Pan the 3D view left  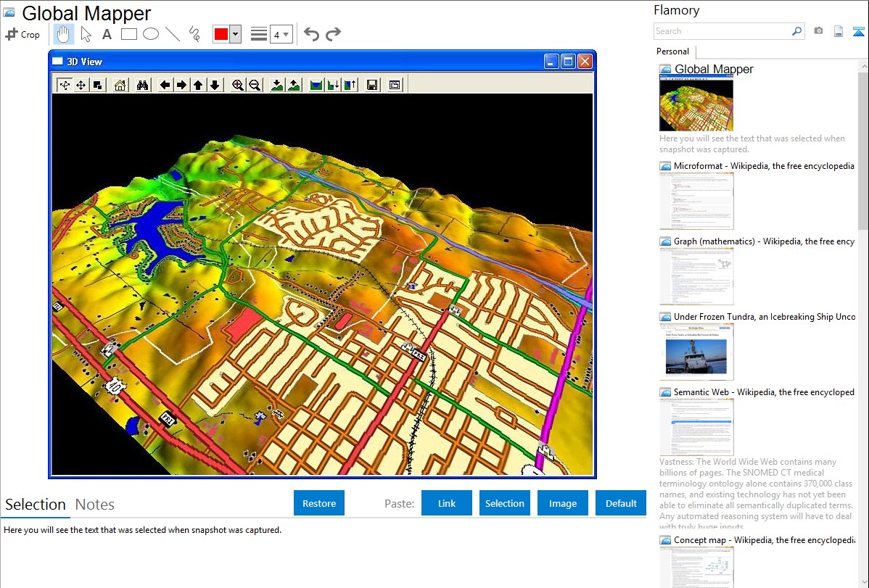(165, 85)
